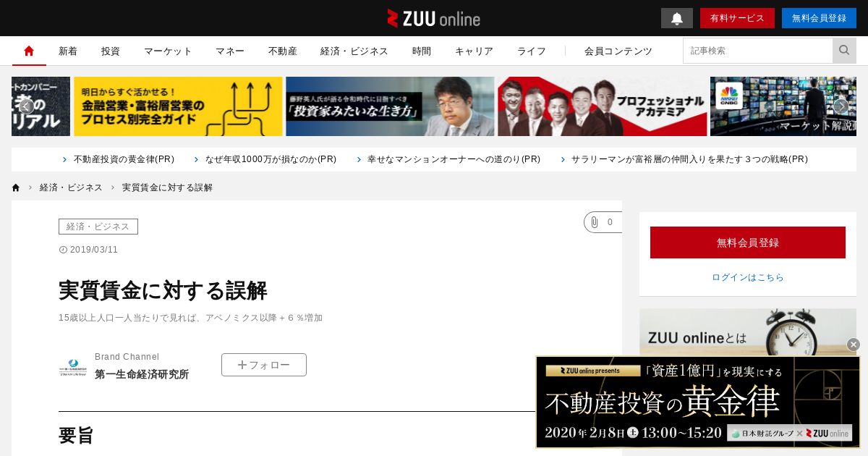Go to next carousel banner
Viewport: 868px width, 456px height.
pos(841,106)
